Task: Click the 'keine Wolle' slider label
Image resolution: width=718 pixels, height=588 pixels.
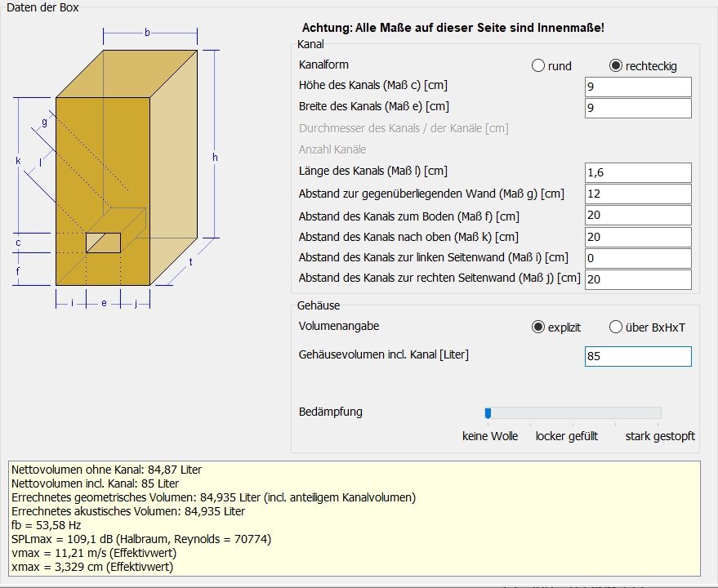Action: point(490,436)
